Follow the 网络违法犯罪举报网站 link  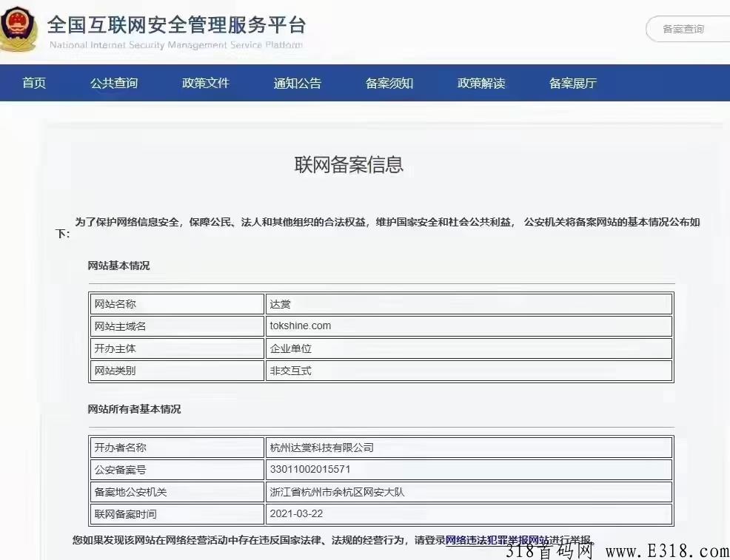click(498, 540)
